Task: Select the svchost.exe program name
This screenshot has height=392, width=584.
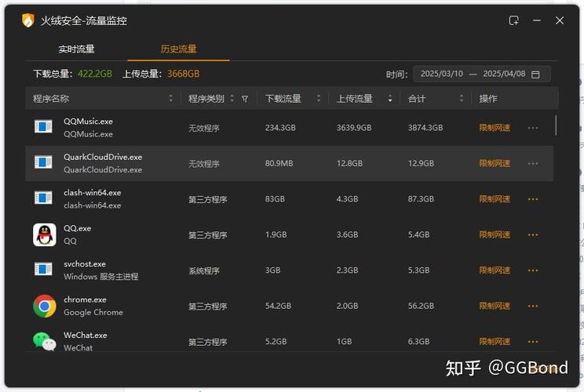Action: (x=85, y=263)
